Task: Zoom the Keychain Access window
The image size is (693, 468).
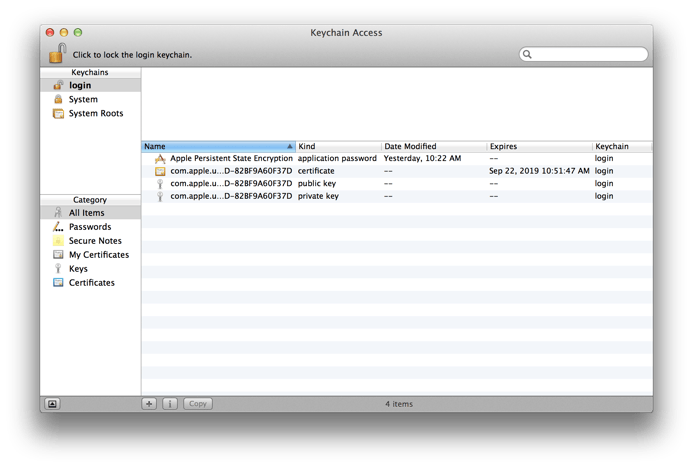Action: 78,32
